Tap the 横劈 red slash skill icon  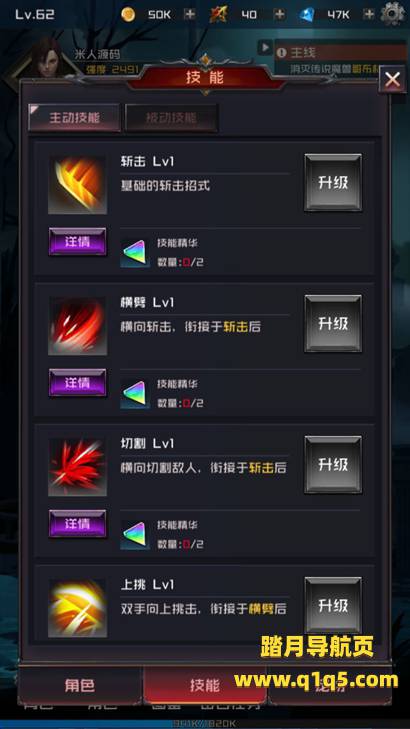click(x=78, y=326)
